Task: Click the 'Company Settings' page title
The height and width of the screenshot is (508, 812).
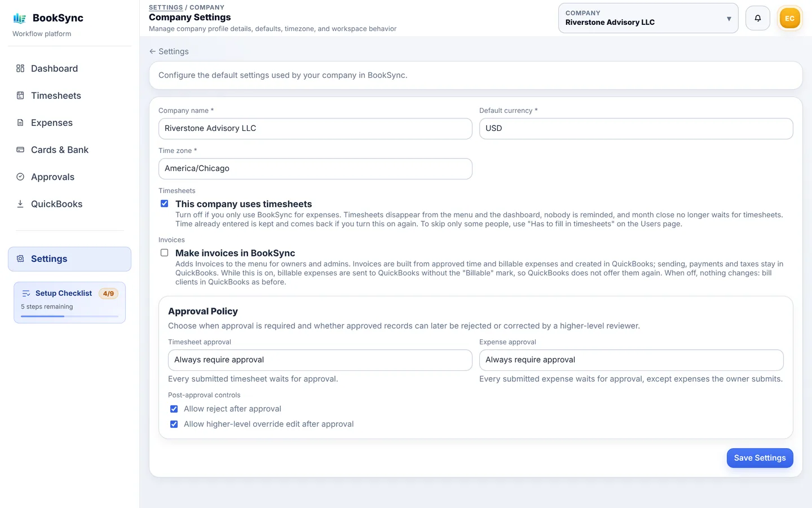Action: click(189, 17)
